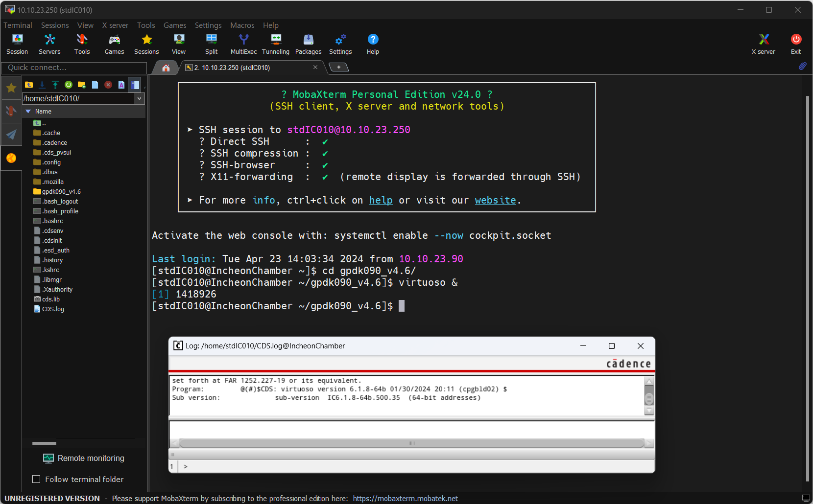The width and height of the screenshot is (813, 504).
Task: Open a new tab with plus button
Action: (x=338, y=67)
